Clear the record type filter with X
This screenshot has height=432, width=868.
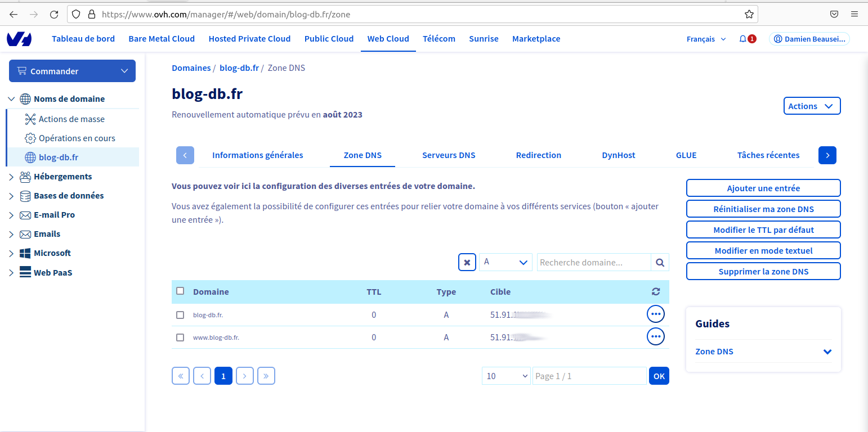pyautogui.click(x=467, y=262)
